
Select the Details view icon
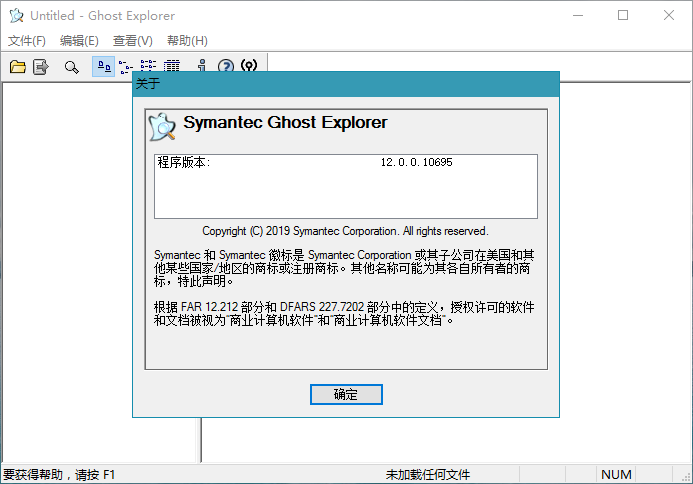(171, 67)
